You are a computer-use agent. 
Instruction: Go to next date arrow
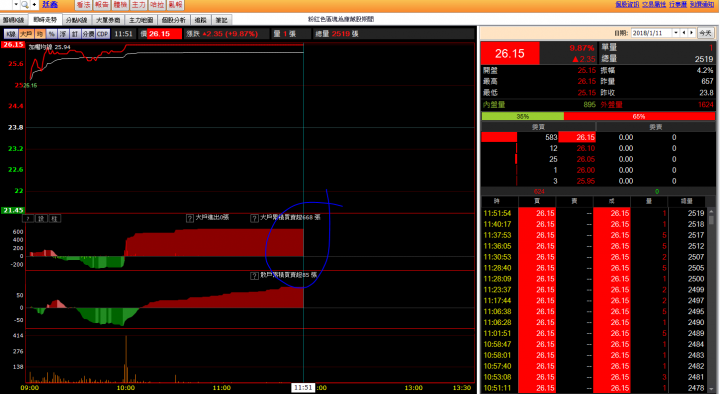click(x=692, y=33)
